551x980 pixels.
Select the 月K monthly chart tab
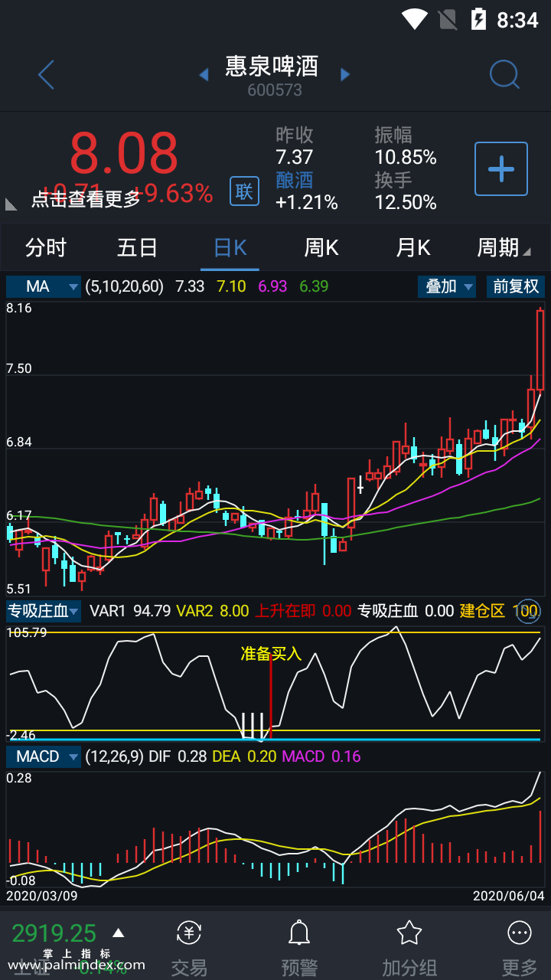click(x=413, y=247)
